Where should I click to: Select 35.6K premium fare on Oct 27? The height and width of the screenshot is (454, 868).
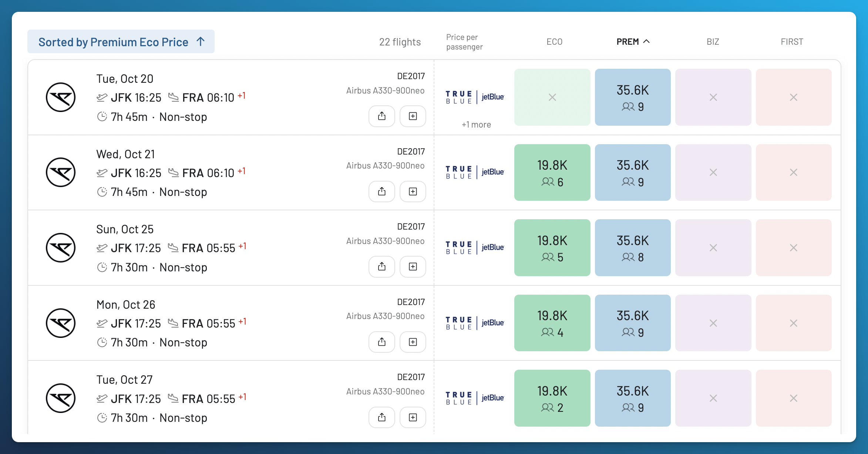633,398
